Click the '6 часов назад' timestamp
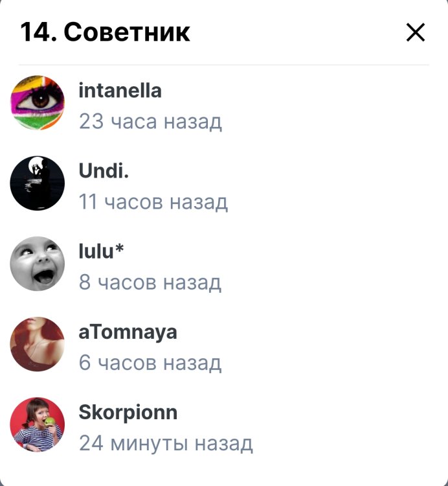The image size is (448, 486). point(150,363)
